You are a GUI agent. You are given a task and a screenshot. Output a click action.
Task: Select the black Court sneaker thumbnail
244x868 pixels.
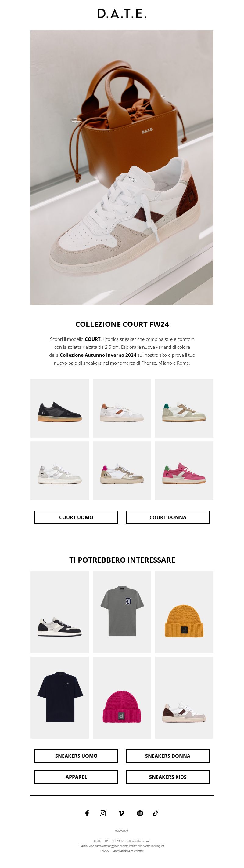59,408
